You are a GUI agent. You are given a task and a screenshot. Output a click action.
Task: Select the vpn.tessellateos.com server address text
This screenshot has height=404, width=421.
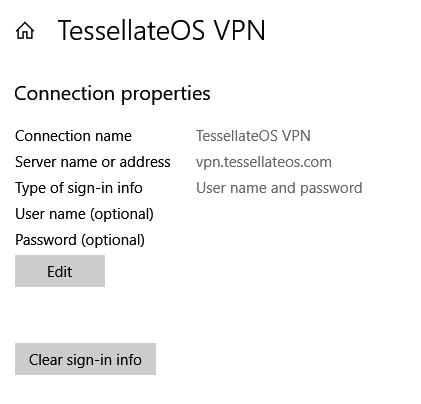(x=264, y=162)
